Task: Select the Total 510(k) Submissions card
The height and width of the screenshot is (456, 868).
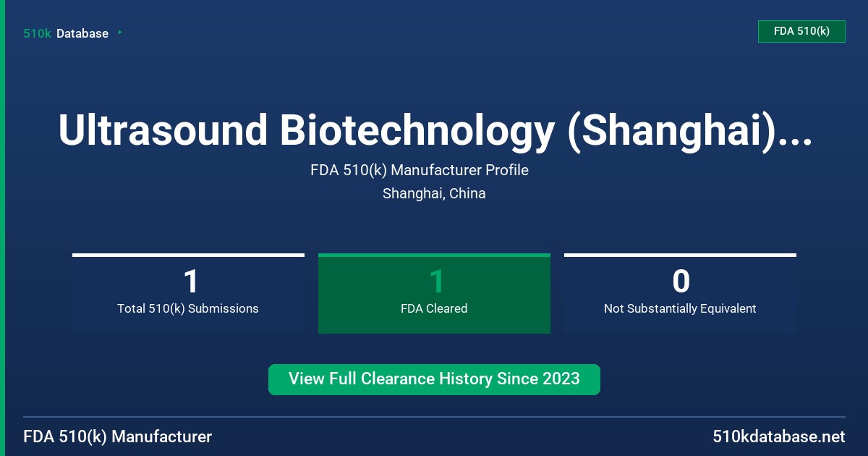Action: coord(188,293)
